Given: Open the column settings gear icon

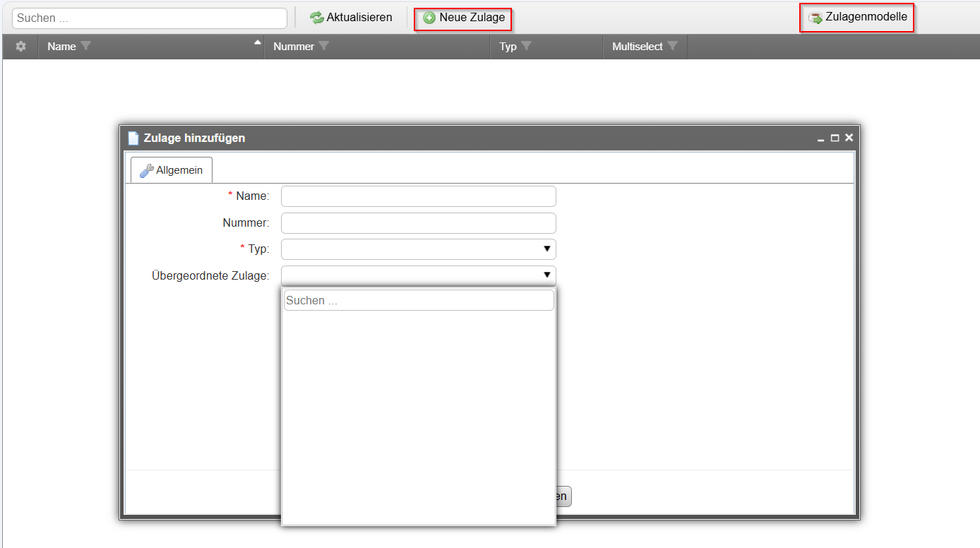Looking at the screenshot, I should pyautogui.click(x=20, y=47).
